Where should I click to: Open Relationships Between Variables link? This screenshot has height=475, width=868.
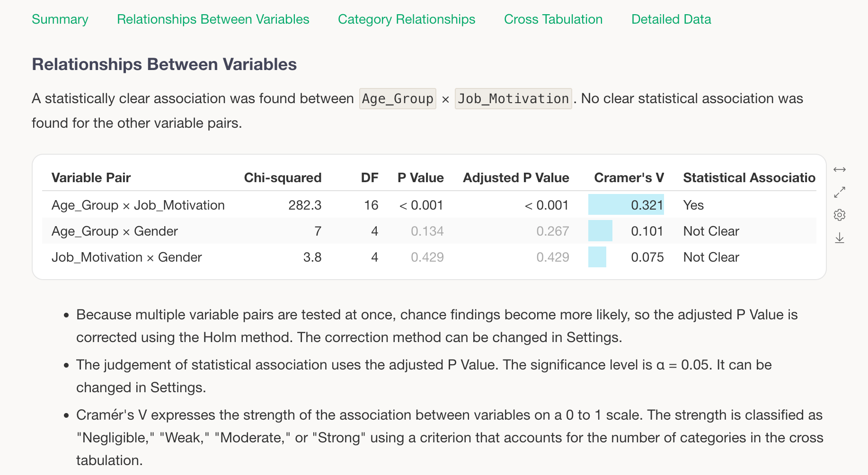tap(213, 19)
